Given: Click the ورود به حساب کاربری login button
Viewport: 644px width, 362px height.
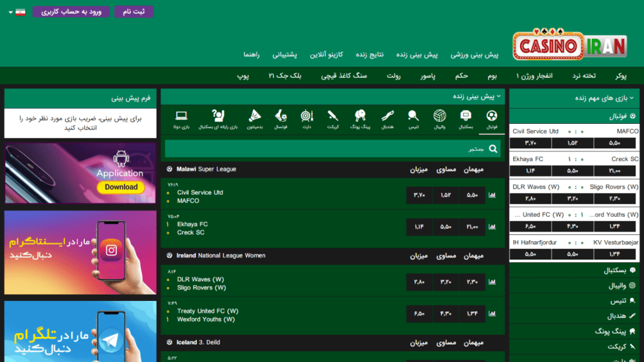Looking at the screenshot, I should [71, 12].
